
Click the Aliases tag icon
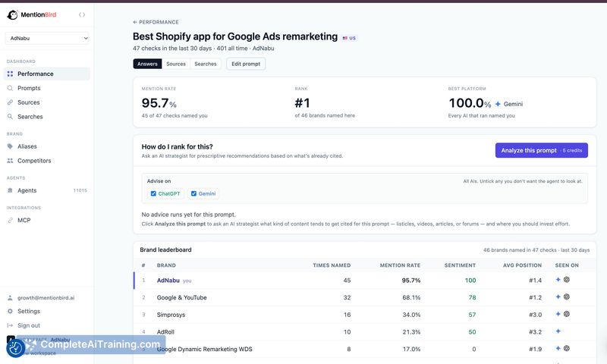(x=10, y=146)
